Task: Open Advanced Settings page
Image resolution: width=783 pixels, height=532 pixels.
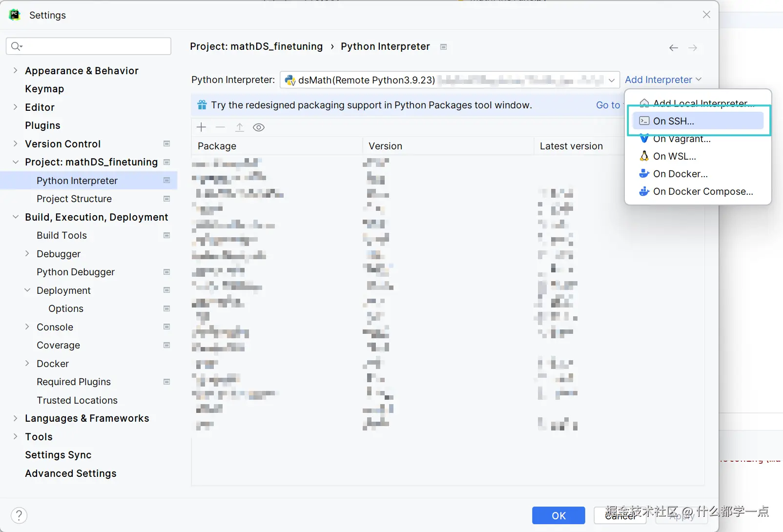Action: (x=71, y=473)
